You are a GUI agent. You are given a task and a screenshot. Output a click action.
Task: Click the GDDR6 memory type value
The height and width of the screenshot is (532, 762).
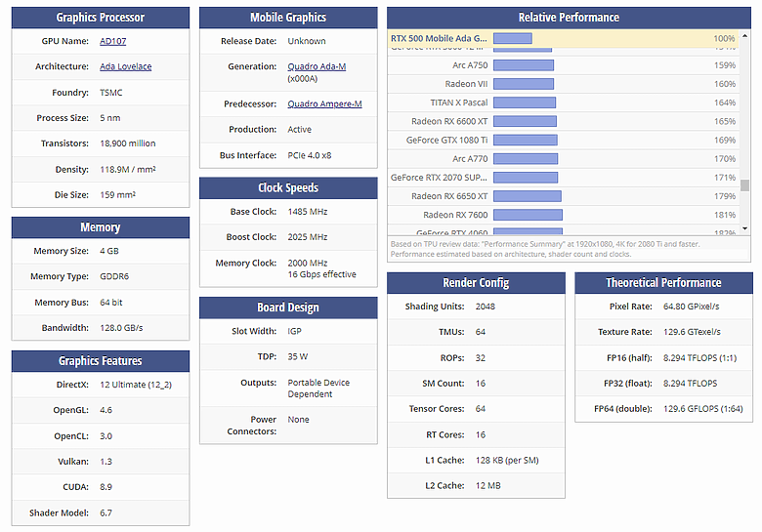click(x=114, y=276)
